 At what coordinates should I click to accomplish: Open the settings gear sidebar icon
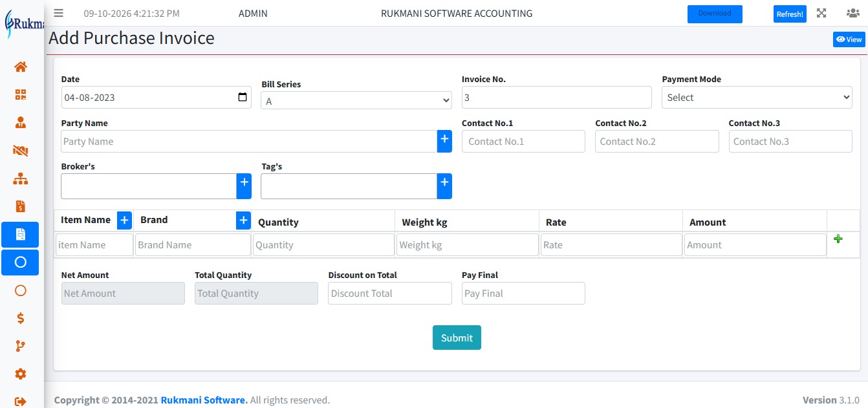click(21, 374)
